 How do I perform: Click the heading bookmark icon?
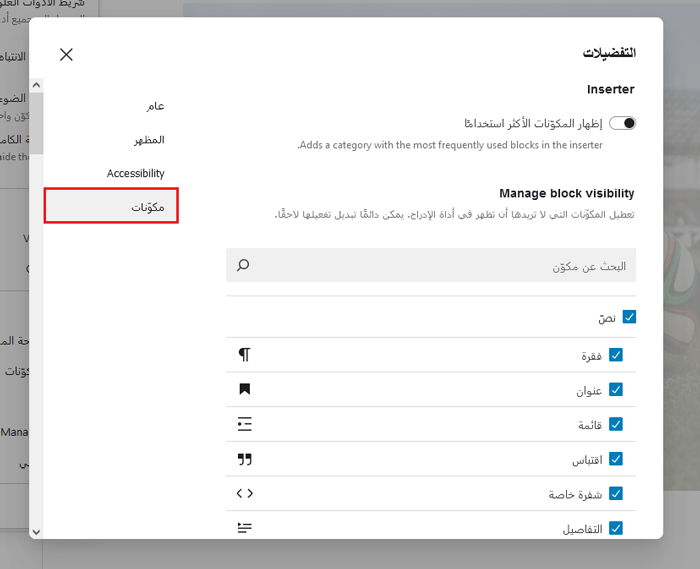click(x=245, y=389)
